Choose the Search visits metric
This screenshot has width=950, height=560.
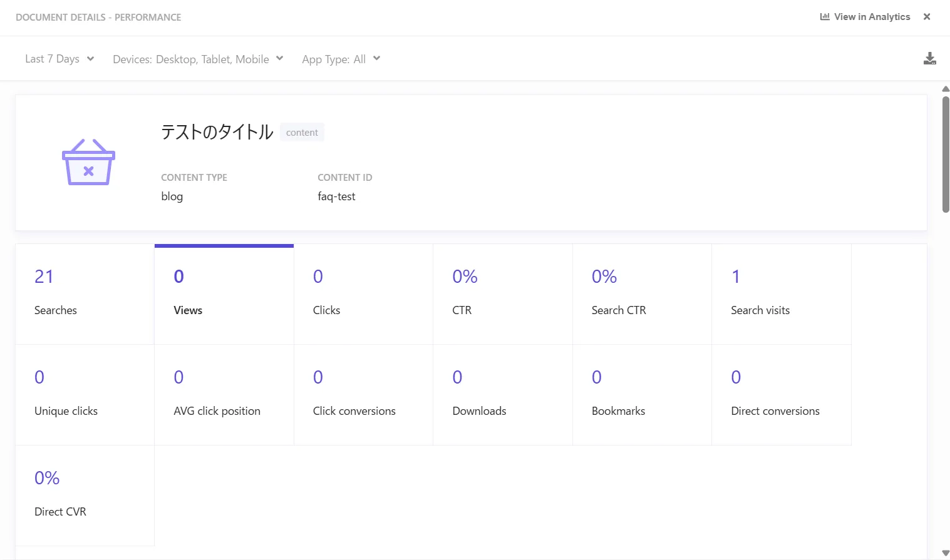[781, 294]
